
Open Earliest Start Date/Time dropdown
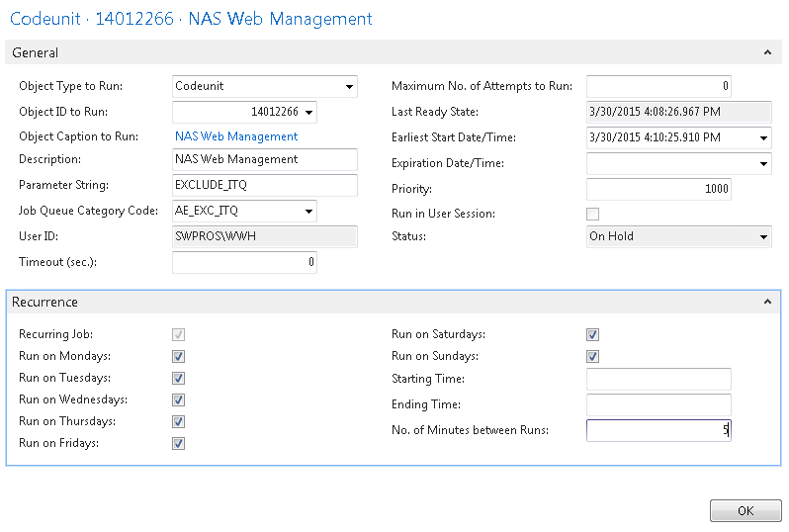tap(763, 138)
